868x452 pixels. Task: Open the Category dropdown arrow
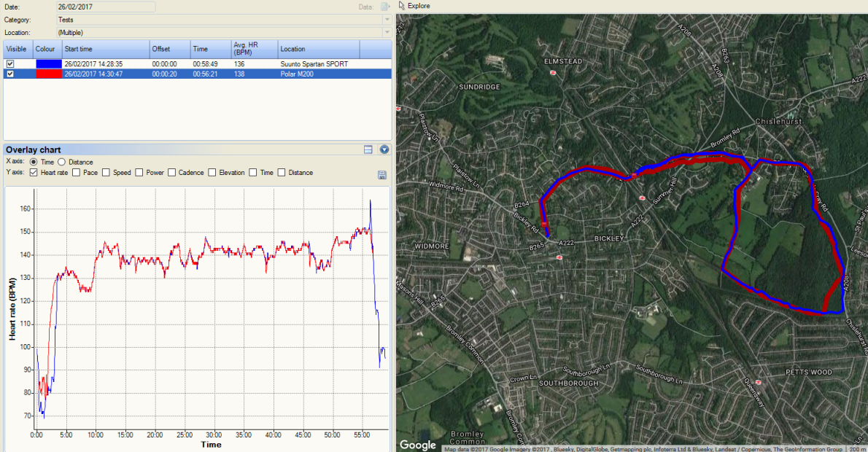(x=387, y=20)
